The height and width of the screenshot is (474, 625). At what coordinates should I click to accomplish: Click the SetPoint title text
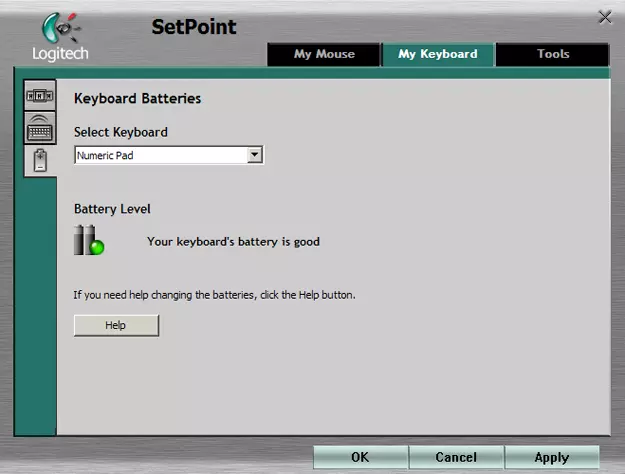194,27
